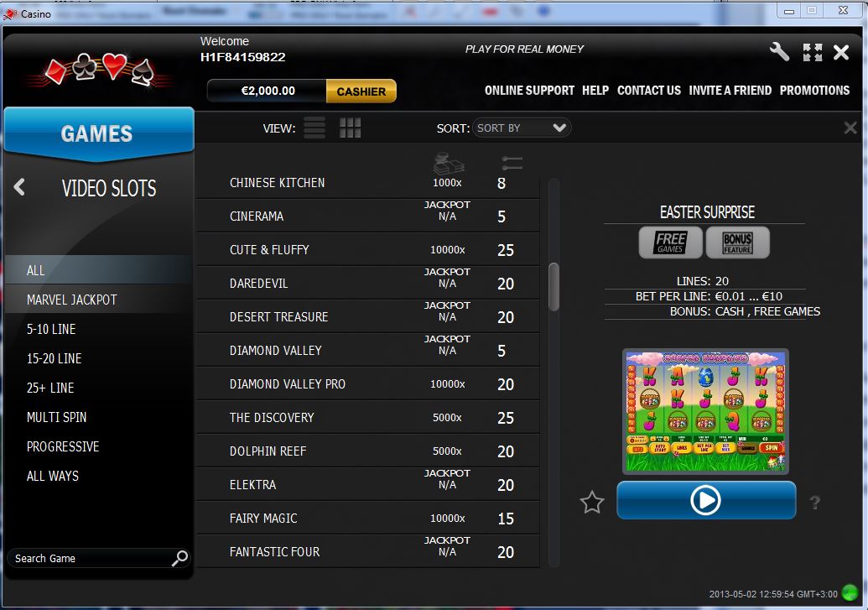Click the date and time stamp

tap(773, 594)
